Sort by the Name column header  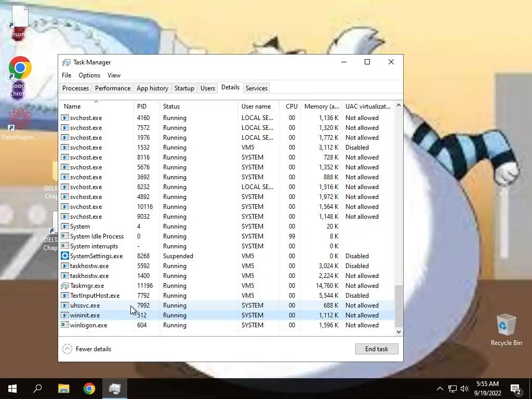(96, 106)
